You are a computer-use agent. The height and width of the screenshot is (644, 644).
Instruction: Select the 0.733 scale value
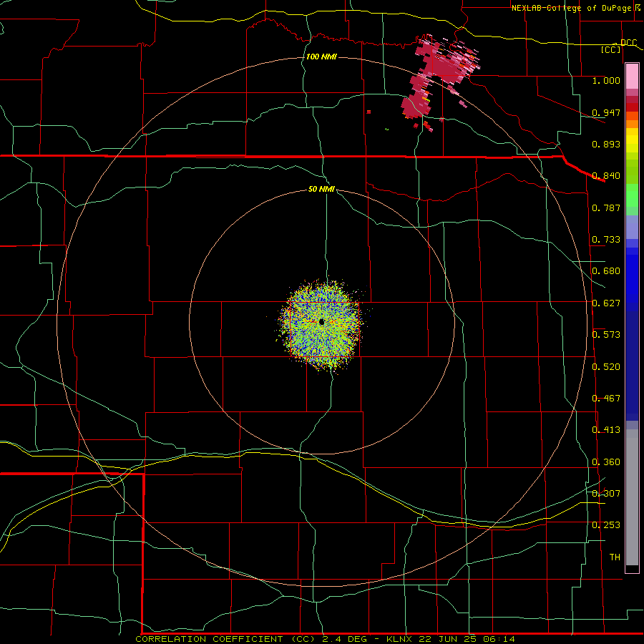[x=606, y=240]
